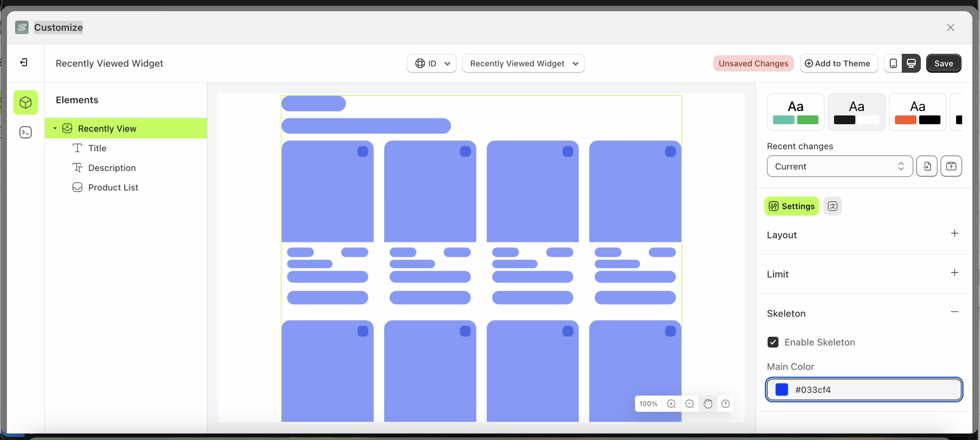Screen dimensions: 980x440
Task: Switch to the Settings tab
Action: tap(791, 206)
